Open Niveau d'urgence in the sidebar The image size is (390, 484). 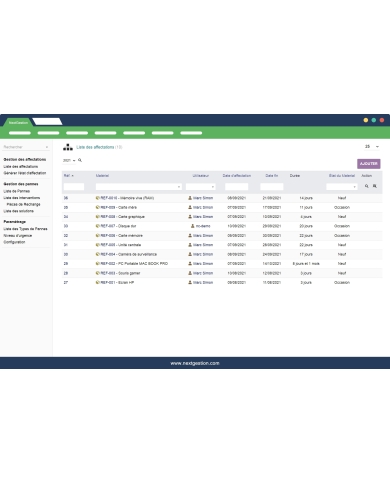(x=18, y=236)
